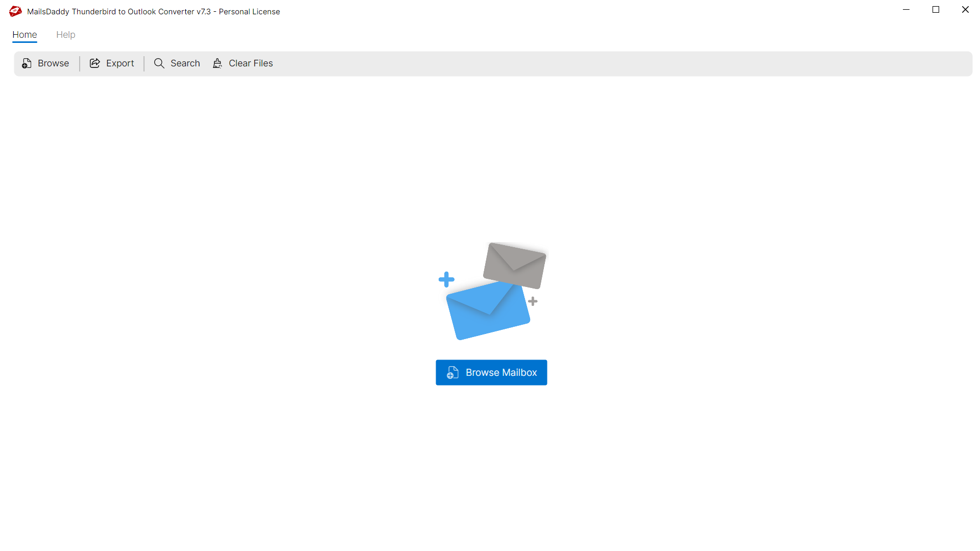Click Clear Files in the toolbar

click(243, 63)
